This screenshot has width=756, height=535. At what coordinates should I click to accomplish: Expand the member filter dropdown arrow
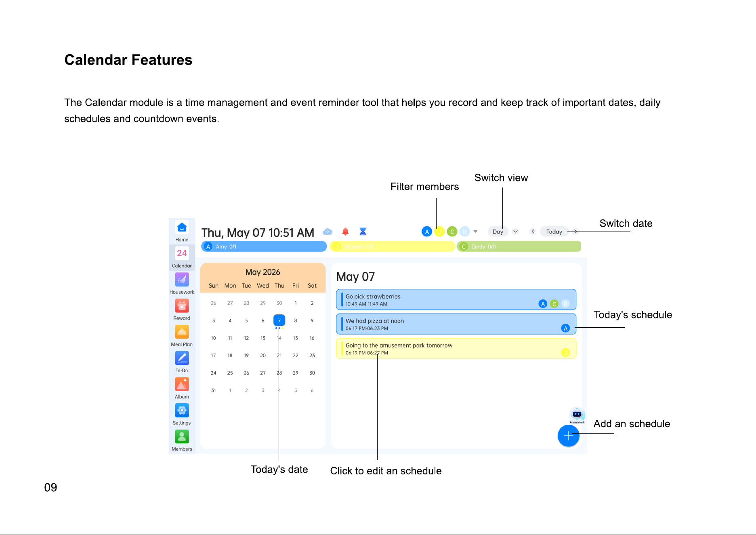pyautogui.click(x=476, y=232)
